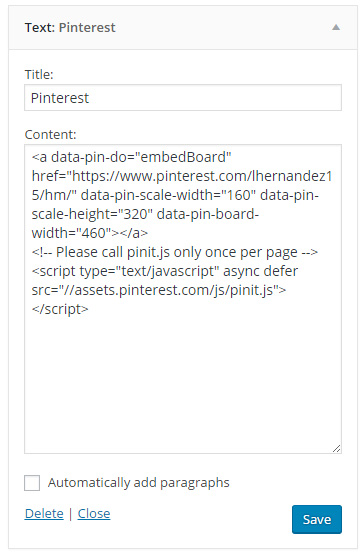Save the Pinterest text widget
Image resolution: width=364 pixels, height=557 pixels.
coord(317,519)
